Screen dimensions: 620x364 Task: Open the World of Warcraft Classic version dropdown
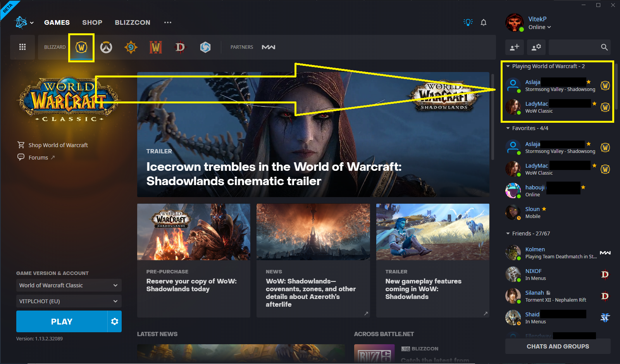[x=69, y=285]
